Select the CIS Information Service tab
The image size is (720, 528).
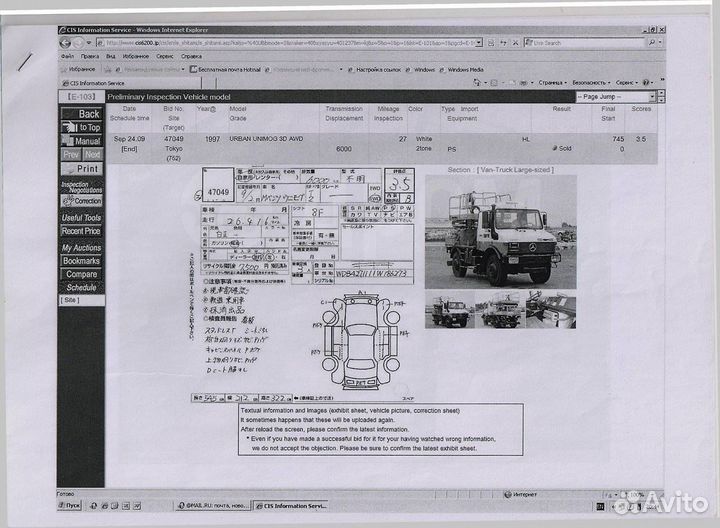coord(131,83)
